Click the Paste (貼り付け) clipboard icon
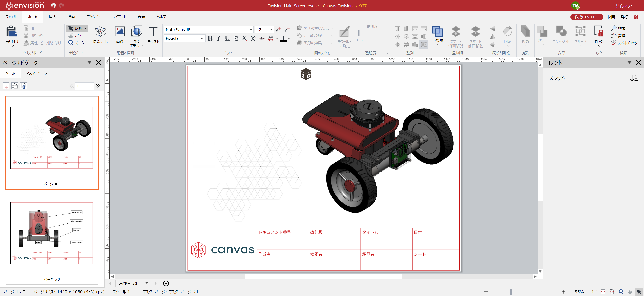 [x=11, y=31]
